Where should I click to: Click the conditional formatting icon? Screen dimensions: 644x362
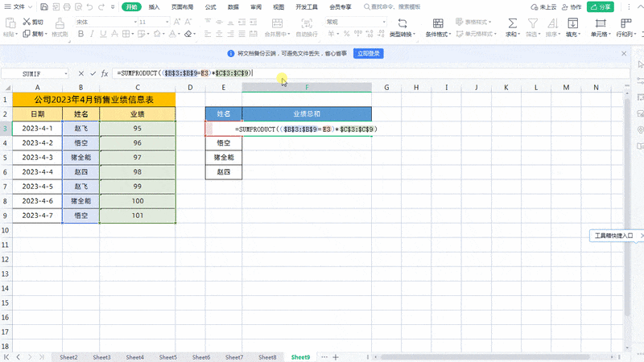pyautogui.click(x=436, y=23)
